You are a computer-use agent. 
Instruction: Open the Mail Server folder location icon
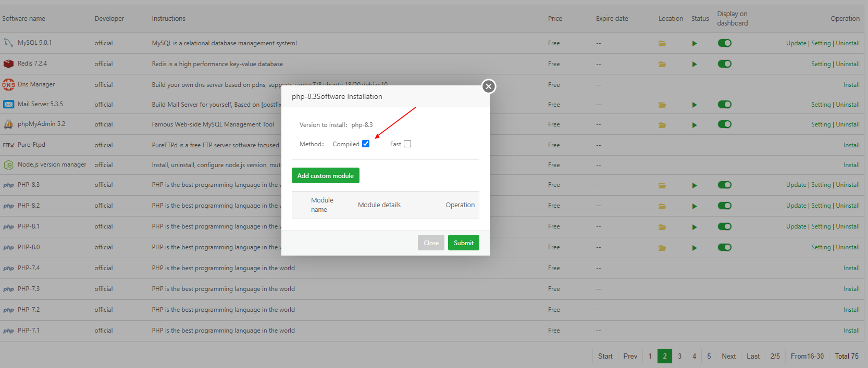point(662,105)
